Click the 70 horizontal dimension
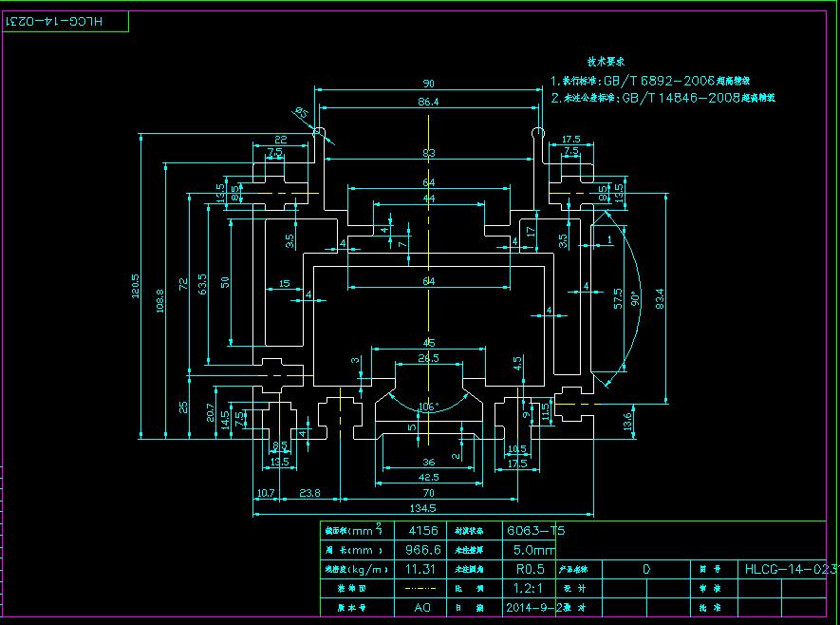840x625 pixels. (429, 493)
